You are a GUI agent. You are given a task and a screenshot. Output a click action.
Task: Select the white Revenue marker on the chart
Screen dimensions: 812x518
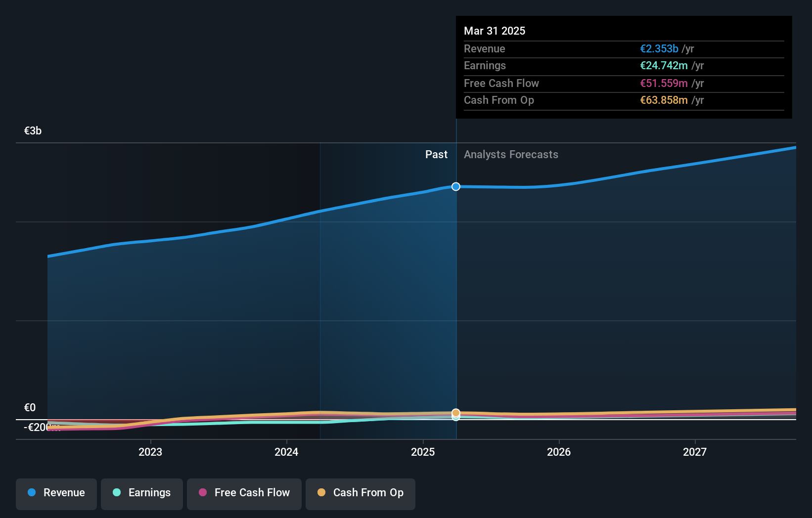[455, 187]
